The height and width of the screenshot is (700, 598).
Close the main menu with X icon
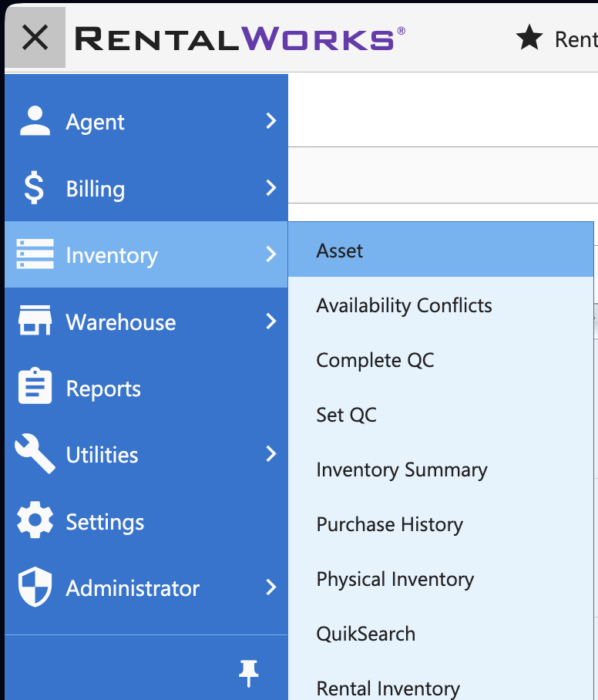[x=35, y=38]
